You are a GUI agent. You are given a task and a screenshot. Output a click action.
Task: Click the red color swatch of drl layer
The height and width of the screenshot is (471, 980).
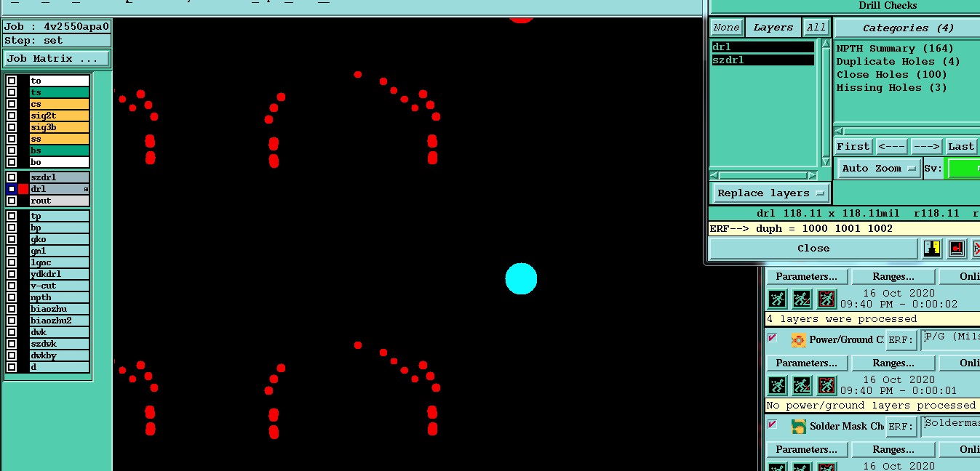[23, 189]
